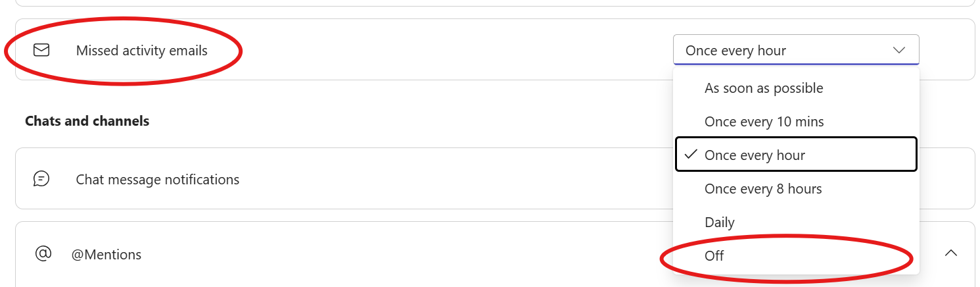Click the 'Chat message notifications' label
Viewport: 980px width, 287px height.
pos(157,180)
